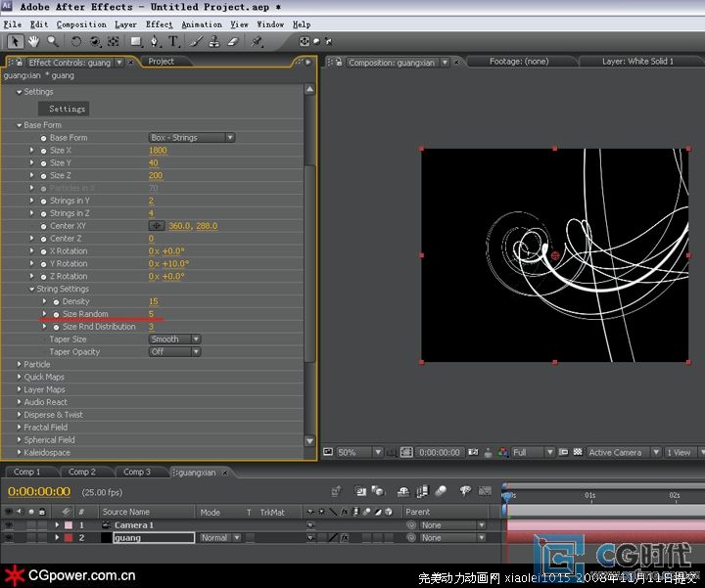The width and height of the screenshot is (705, 588).
Task: Click the Draft 3D icon in timeline
Action: tap(378, 491)
